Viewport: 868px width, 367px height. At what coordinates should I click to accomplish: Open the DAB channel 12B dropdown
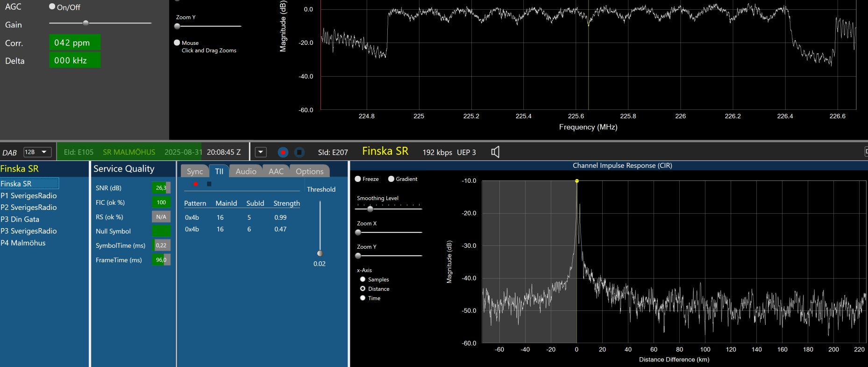37,152
